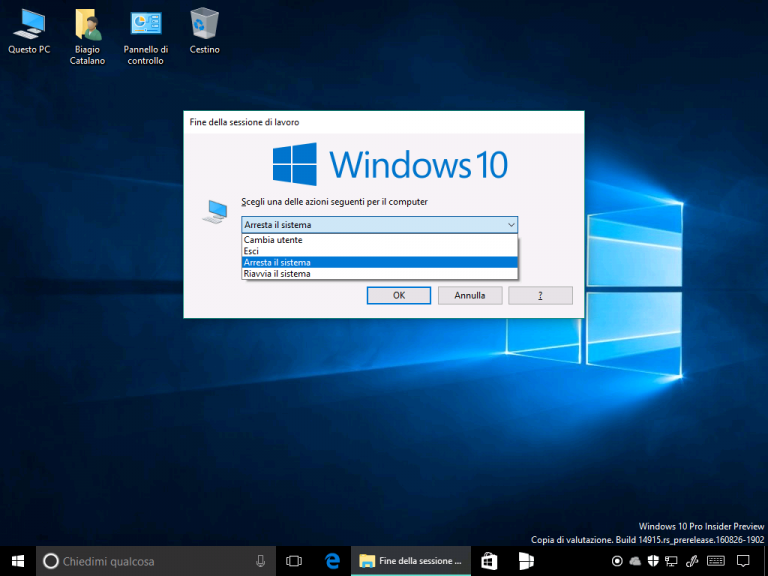The width and height of the screenshot is (768, 576).
Task: Click the network connection tray icon
Action: [671, 561]
